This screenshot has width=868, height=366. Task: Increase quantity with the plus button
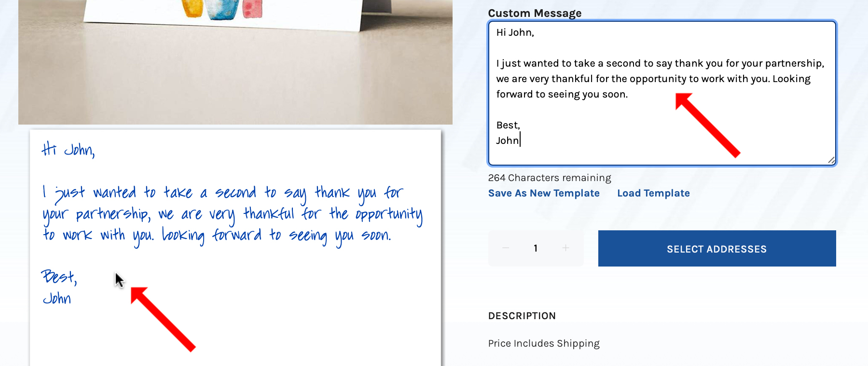pyautogui.click(x=565, y=248)
